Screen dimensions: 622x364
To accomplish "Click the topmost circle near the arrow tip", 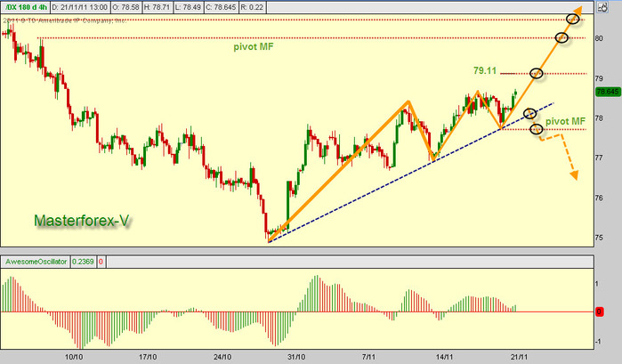I will click(x=573, y=19).
